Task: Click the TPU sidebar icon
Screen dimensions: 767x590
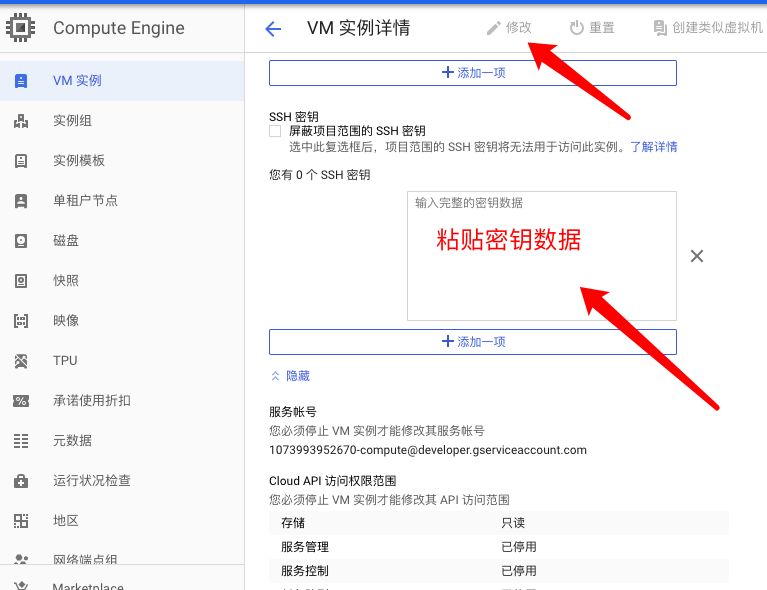Action: click(x=21, y=361)
